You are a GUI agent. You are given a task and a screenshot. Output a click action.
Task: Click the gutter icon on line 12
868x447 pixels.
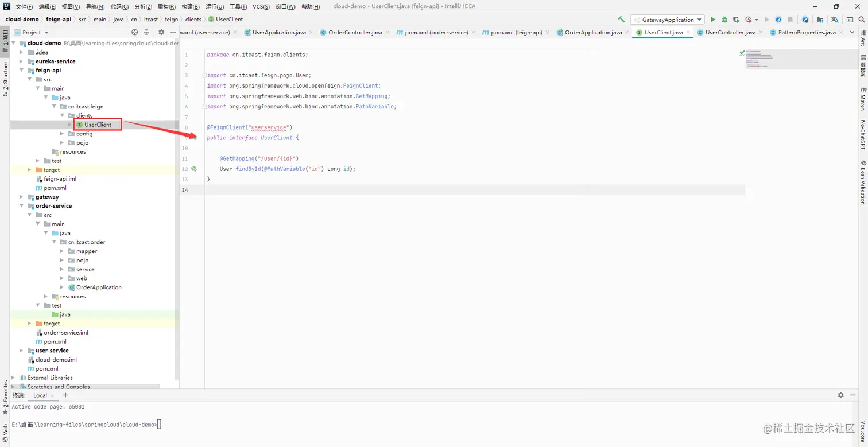coord(194,169)
